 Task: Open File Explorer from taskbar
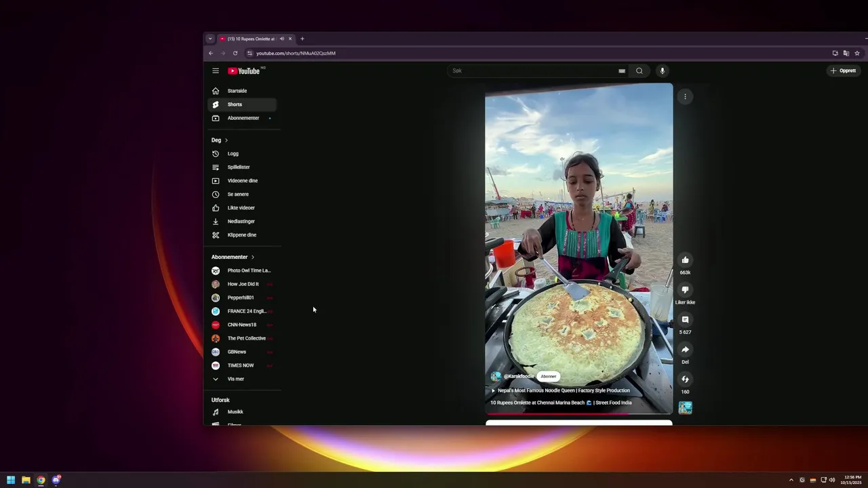click(26, 480)
